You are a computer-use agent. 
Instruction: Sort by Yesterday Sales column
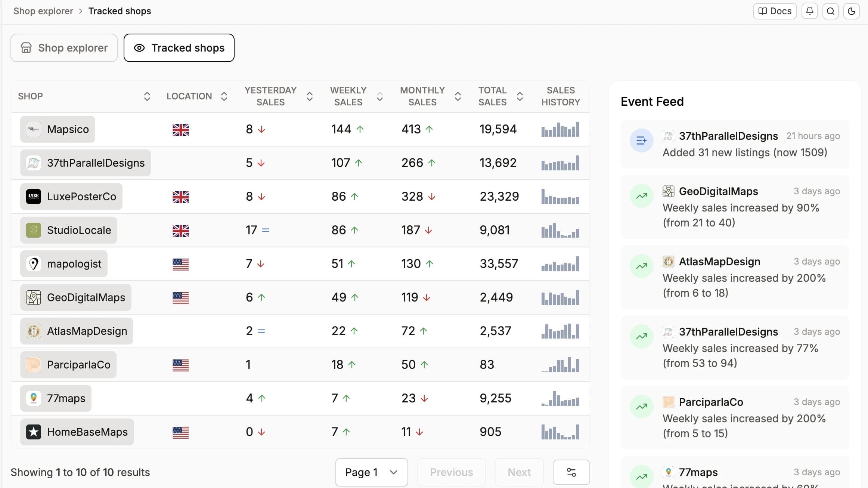click(309, 96)
